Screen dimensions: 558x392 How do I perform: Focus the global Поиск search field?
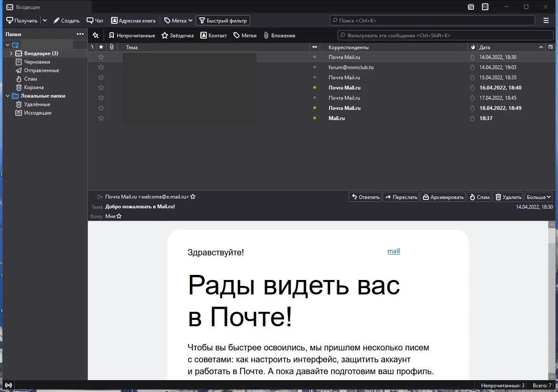pos(432,20)
